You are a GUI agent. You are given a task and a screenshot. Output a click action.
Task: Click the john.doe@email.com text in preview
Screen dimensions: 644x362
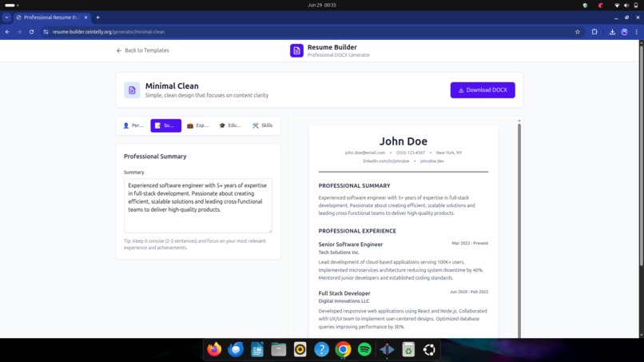pos(365,153)
